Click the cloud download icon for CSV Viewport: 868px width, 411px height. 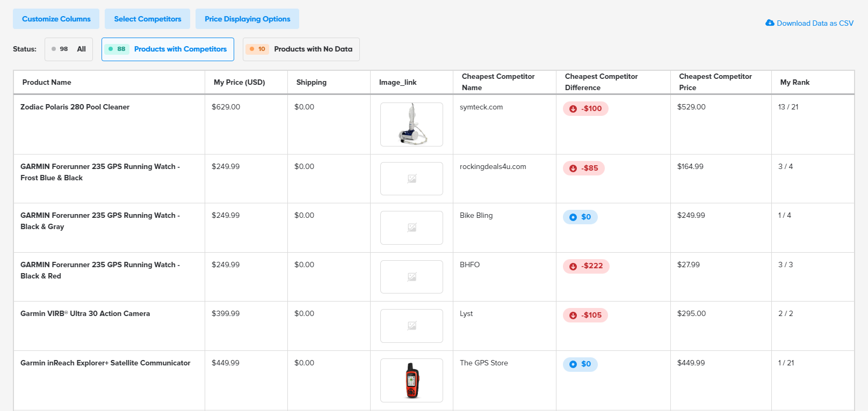click(x=770, y=23)
